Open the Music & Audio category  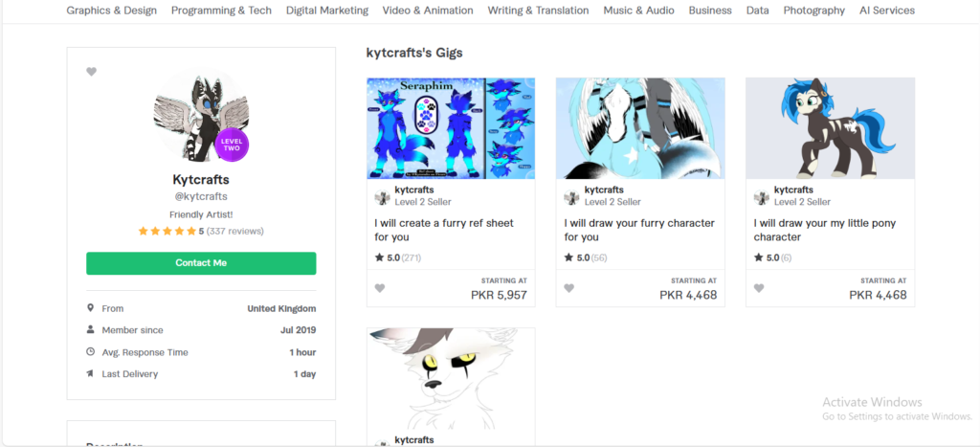pos(638,11)
